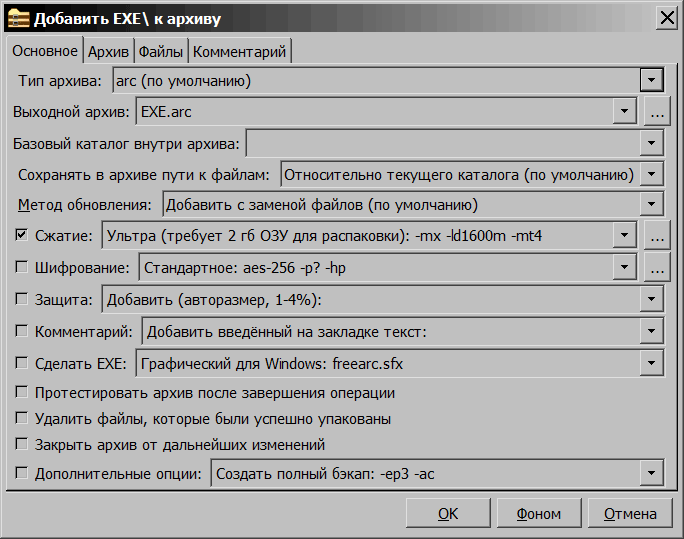Close the Add to archive dialog
This screenshot has height=539, width=684.
(x=665, y=18)
